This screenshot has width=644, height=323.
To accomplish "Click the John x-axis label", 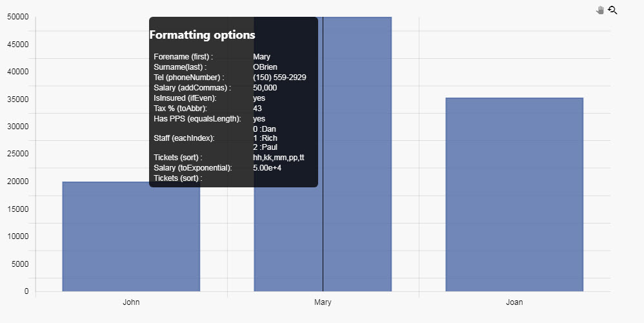I will pos(131,302).
